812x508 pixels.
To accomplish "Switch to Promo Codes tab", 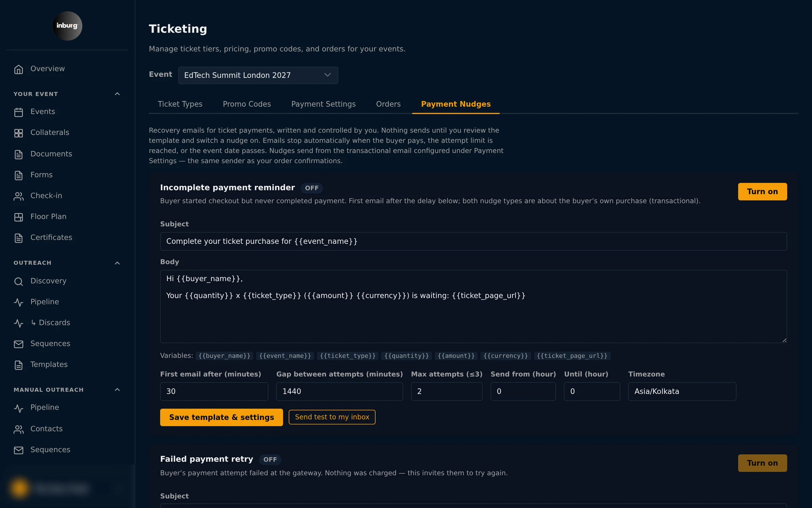I will pos(247,104).
